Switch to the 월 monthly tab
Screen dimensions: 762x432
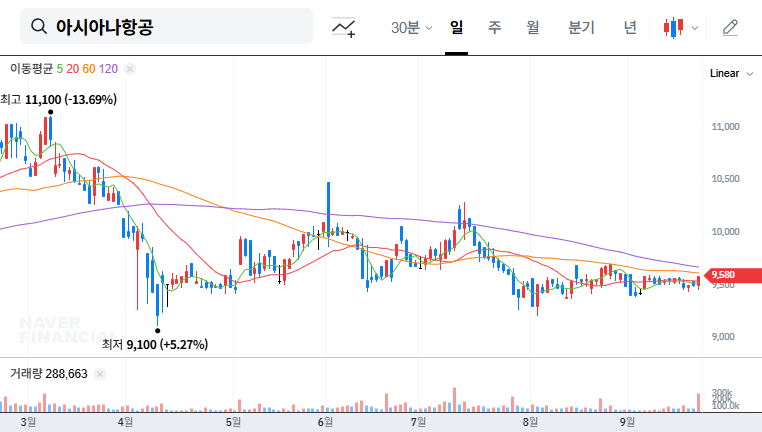[x=533, y=28]
